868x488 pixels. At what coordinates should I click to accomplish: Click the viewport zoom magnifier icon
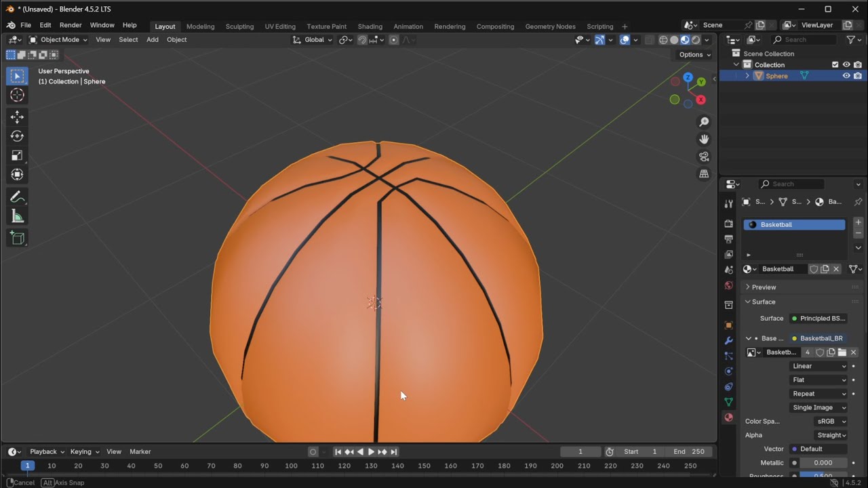[704, 122]
